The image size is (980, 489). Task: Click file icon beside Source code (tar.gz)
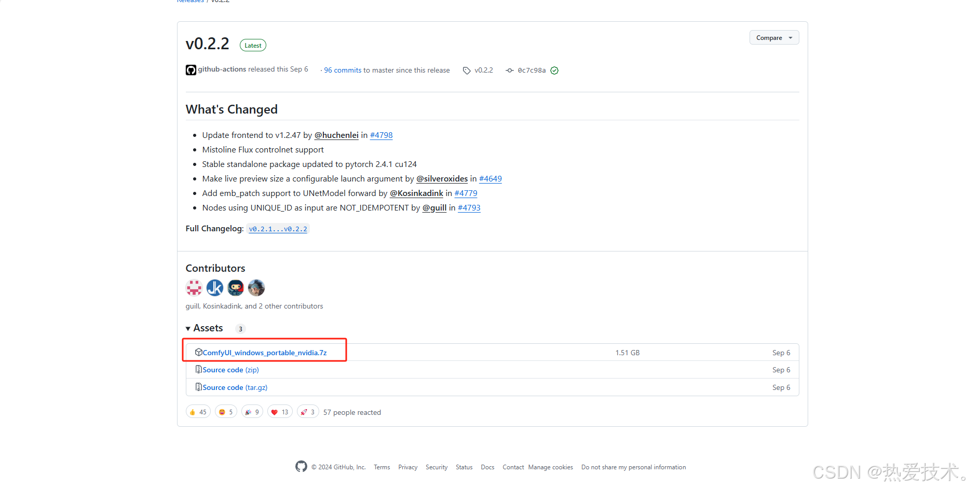198,387
